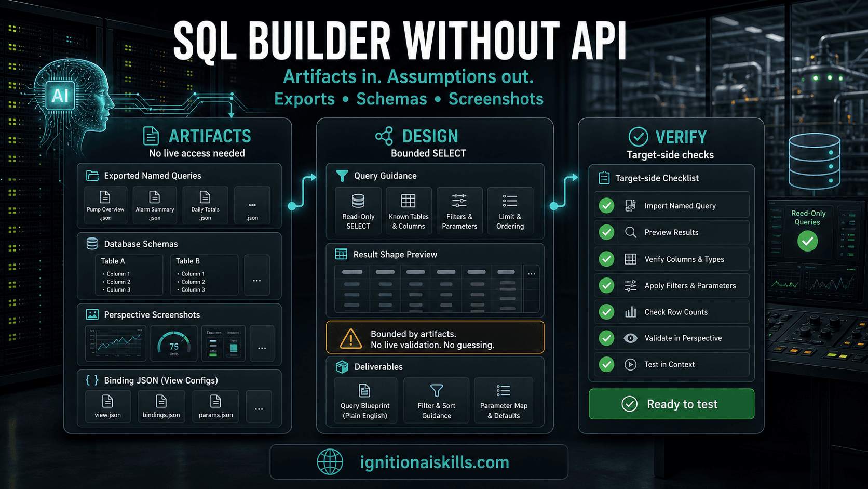Open the Pump Overview .json file
Screen dimensions: 868x489
105,206
